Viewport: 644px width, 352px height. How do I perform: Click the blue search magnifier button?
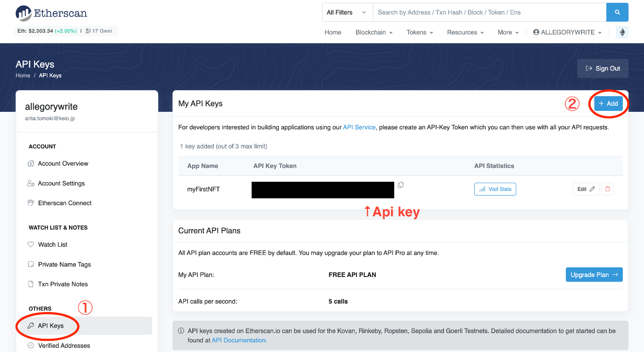pos(617,12)
